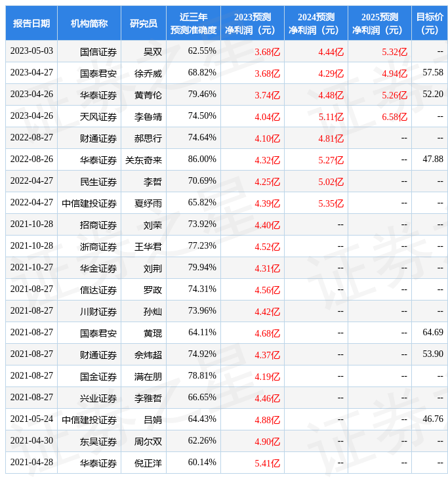Screen dimensions: 448x479
Task: Click the 2023预测净利润 column header
Action: pyautogui.click(x=253, y=24)
